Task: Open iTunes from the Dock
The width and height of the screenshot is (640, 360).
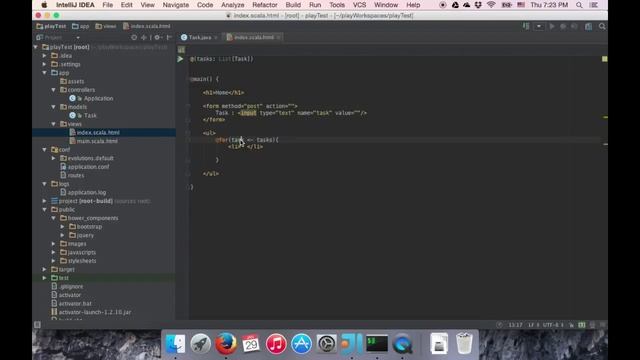Action: point(276,343)
